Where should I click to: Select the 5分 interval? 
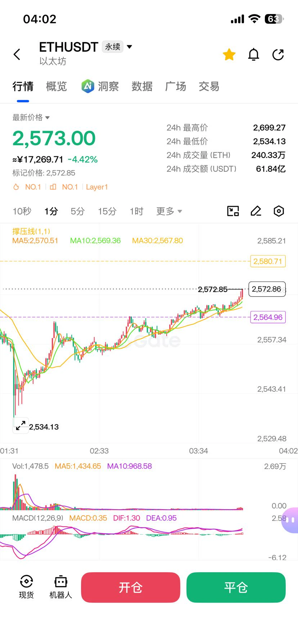[x=77, y=211]
